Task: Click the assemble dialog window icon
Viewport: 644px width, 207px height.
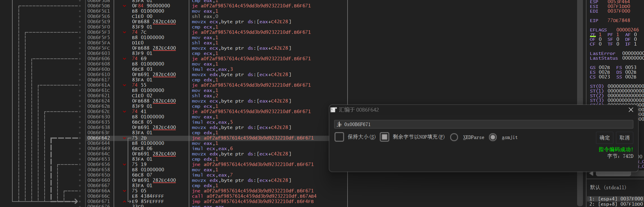Action: pyautogui.click(x=333, y=110)
